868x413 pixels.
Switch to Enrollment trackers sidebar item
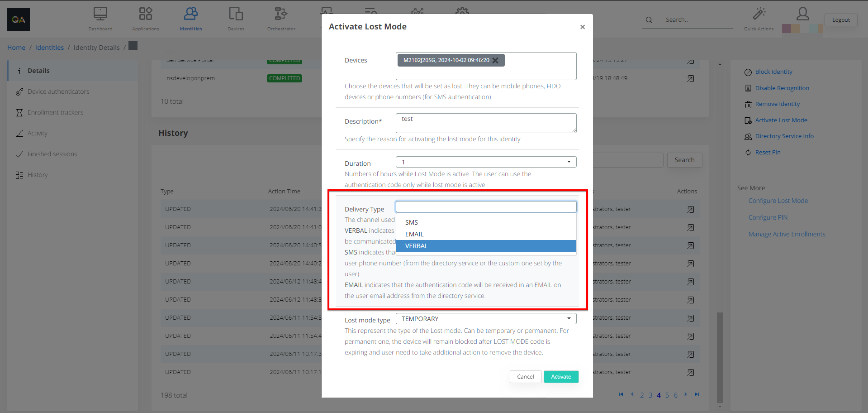(55, 112)
